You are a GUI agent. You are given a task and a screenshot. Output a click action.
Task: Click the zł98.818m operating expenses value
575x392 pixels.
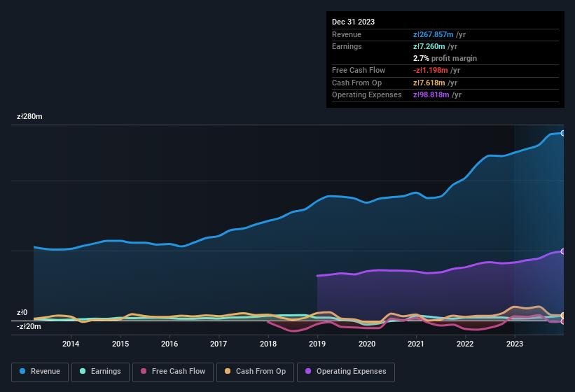(x=431, y=95)
